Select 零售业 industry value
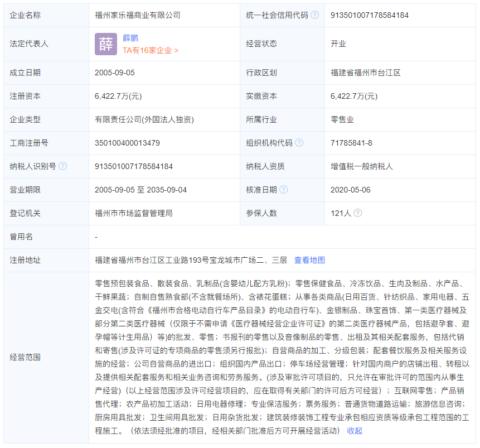 [342, 119]
